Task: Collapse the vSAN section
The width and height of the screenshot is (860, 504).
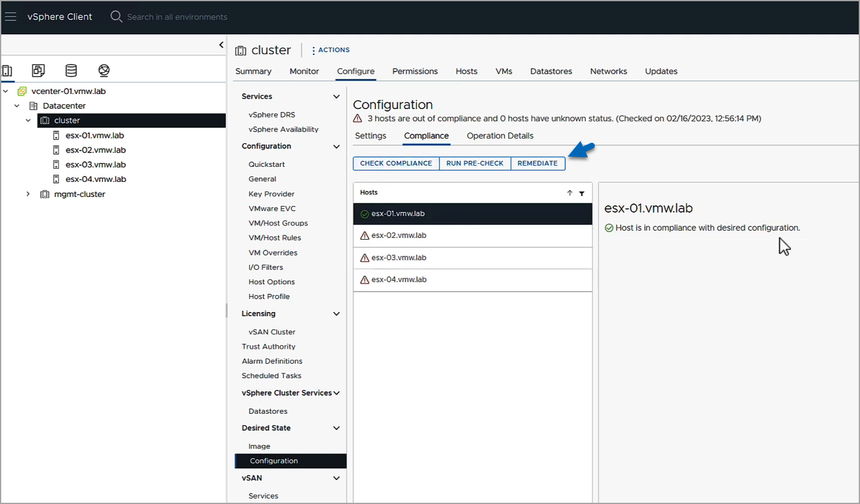Action: coord(336,478)
